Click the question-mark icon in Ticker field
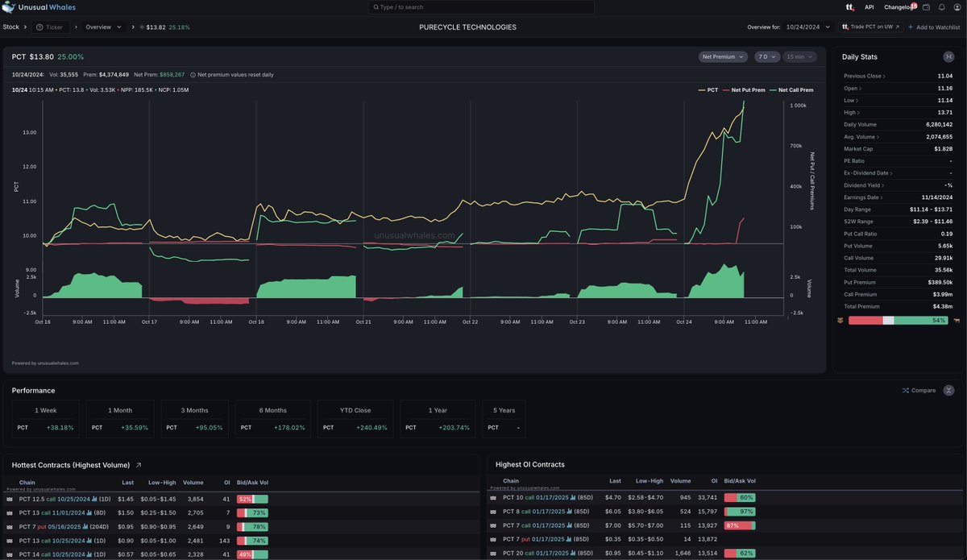Screen dimensions: 967x560 pos(39,27)
